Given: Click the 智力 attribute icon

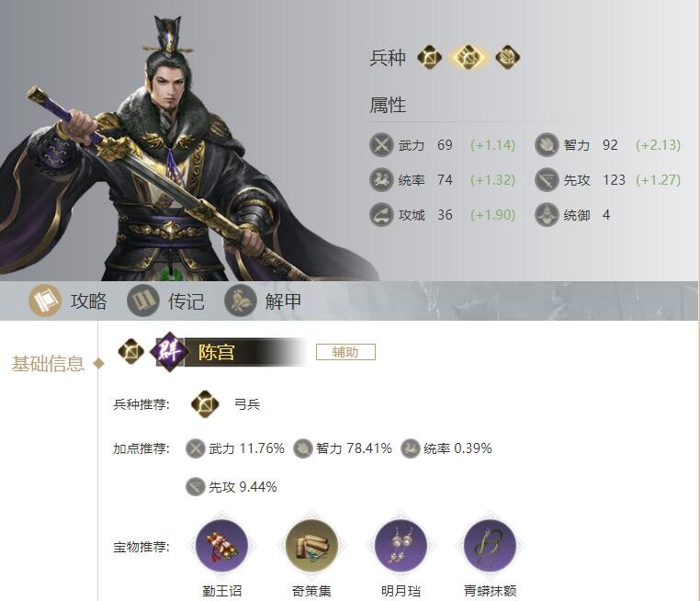Looking at the screenshot, I should coord(547,144).
